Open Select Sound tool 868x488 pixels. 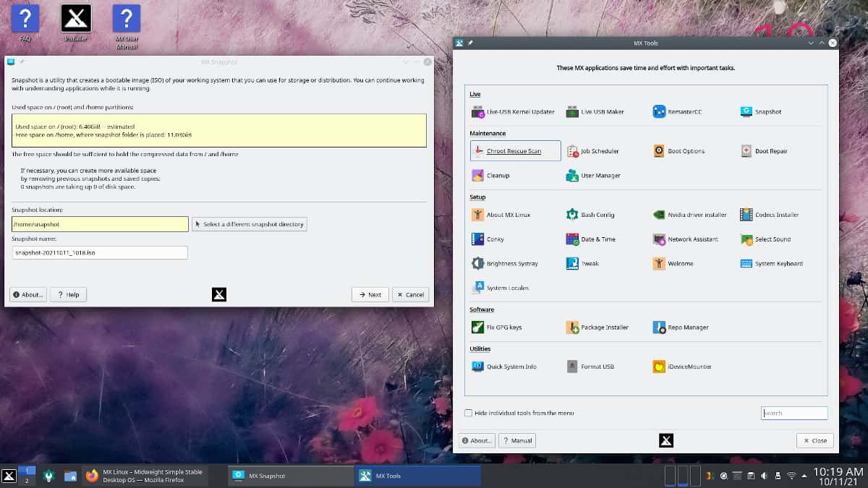[765, 239]
